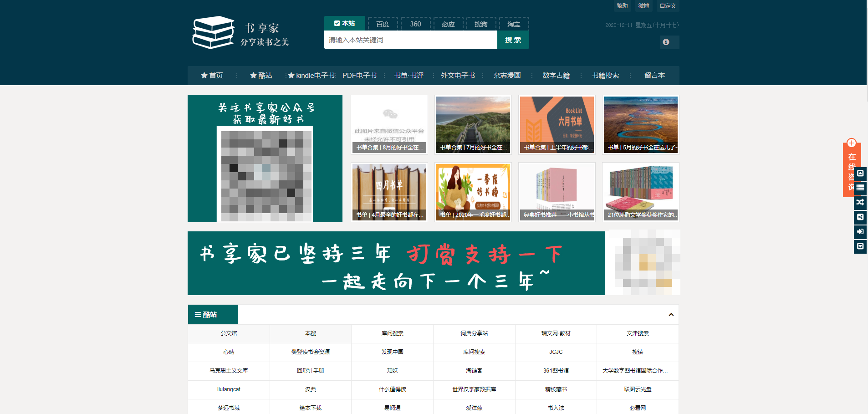This screenshot has height=414, width=868.
Task: Open the 六月书单 book list thumbnail
Action: [557, 124]
